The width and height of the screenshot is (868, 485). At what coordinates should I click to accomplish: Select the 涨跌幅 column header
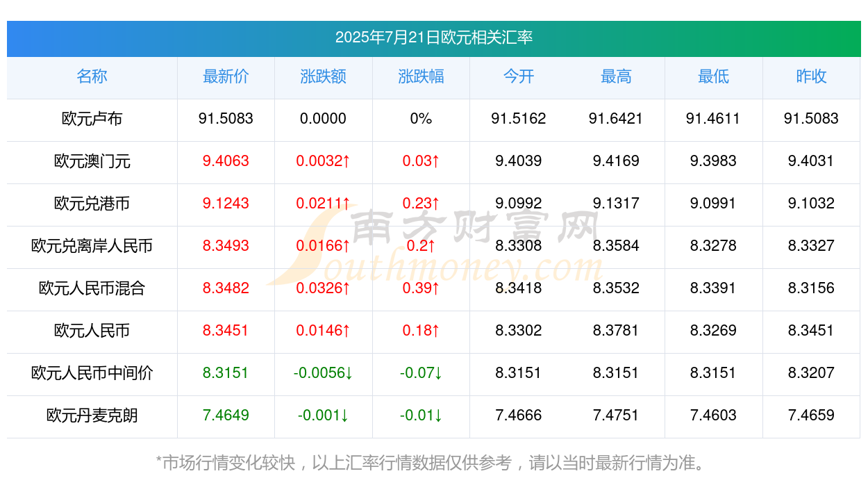point(421,76)
